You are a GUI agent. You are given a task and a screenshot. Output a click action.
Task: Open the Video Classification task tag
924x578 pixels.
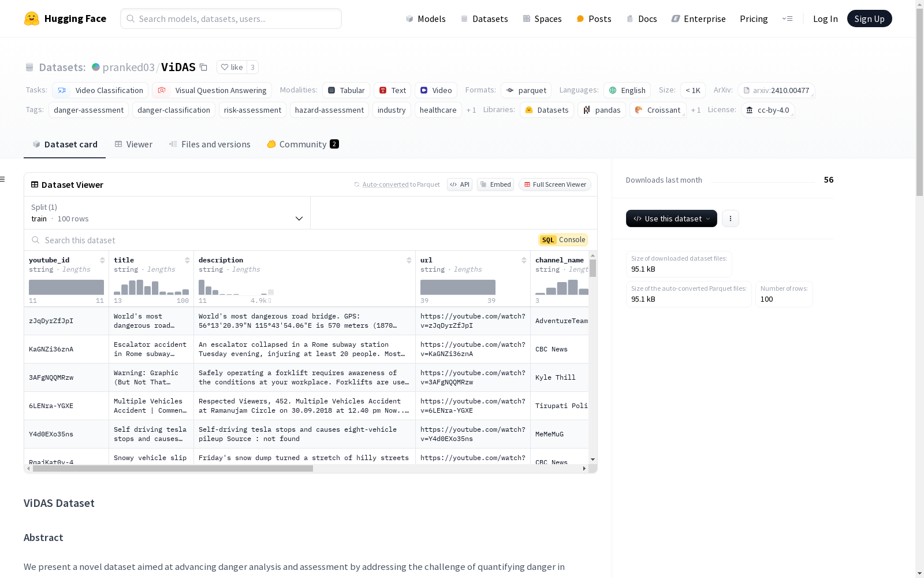point(100,90)
